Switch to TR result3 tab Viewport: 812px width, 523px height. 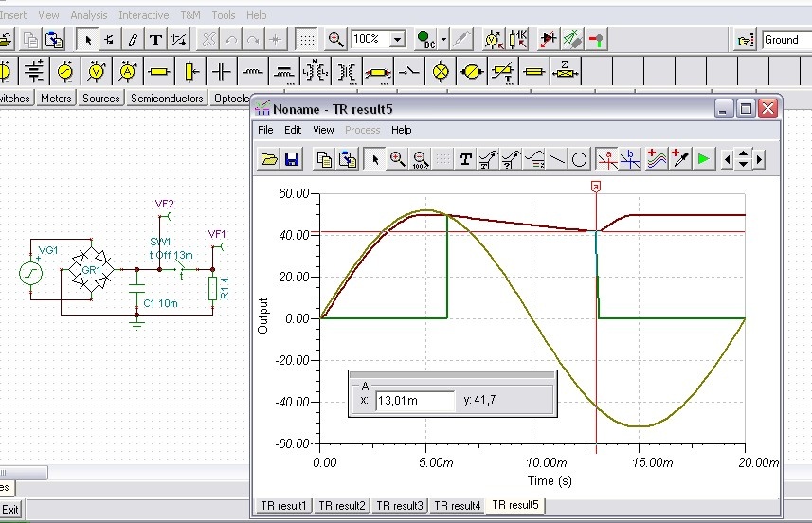tap(399, 505)
